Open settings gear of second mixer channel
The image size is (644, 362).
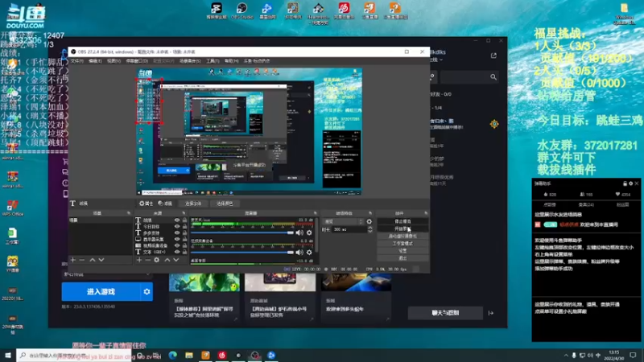point(309,253)
